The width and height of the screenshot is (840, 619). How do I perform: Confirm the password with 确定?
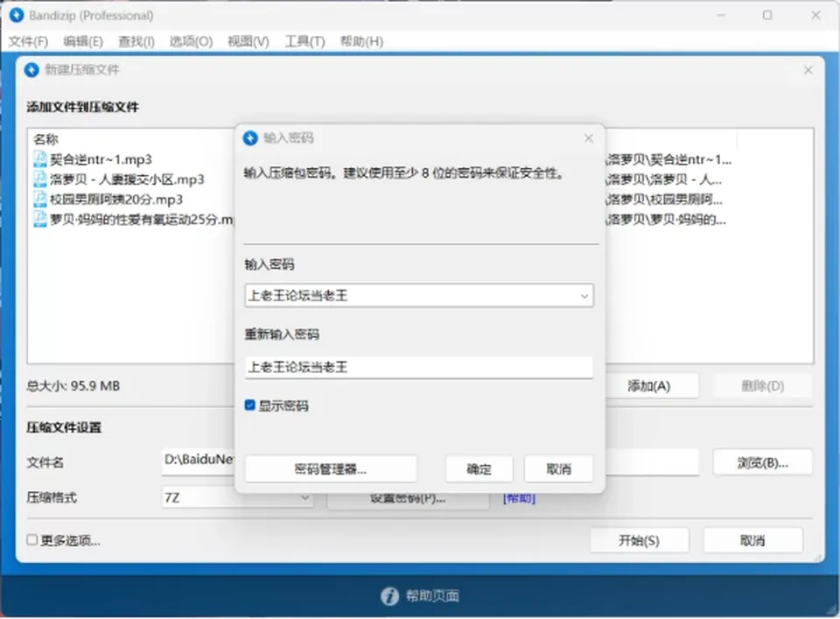(x=479, y=469)
